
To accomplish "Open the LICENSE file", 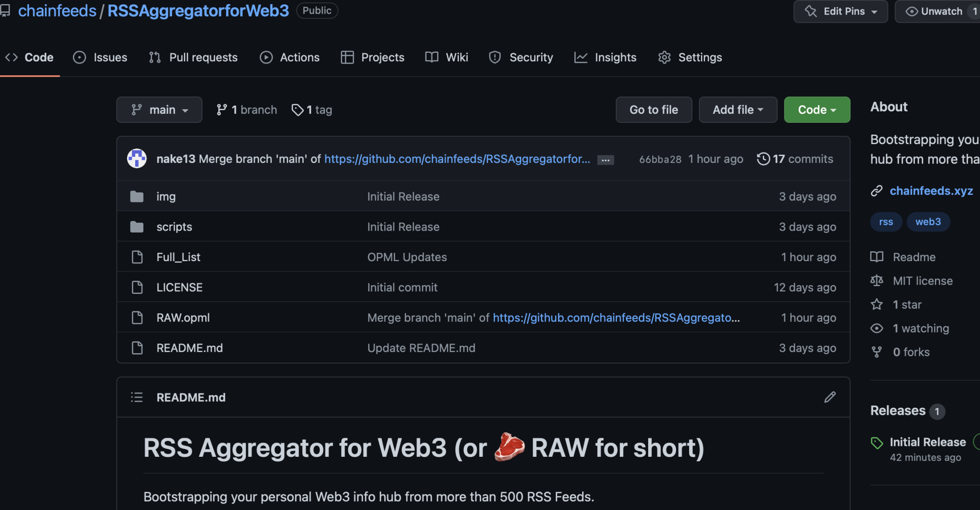I will tap(179, 287).
